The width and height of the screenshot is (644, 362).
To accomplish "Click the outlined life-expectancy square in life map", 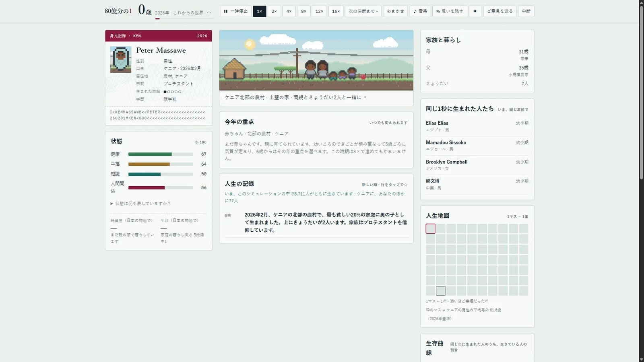I will point(441,291).
